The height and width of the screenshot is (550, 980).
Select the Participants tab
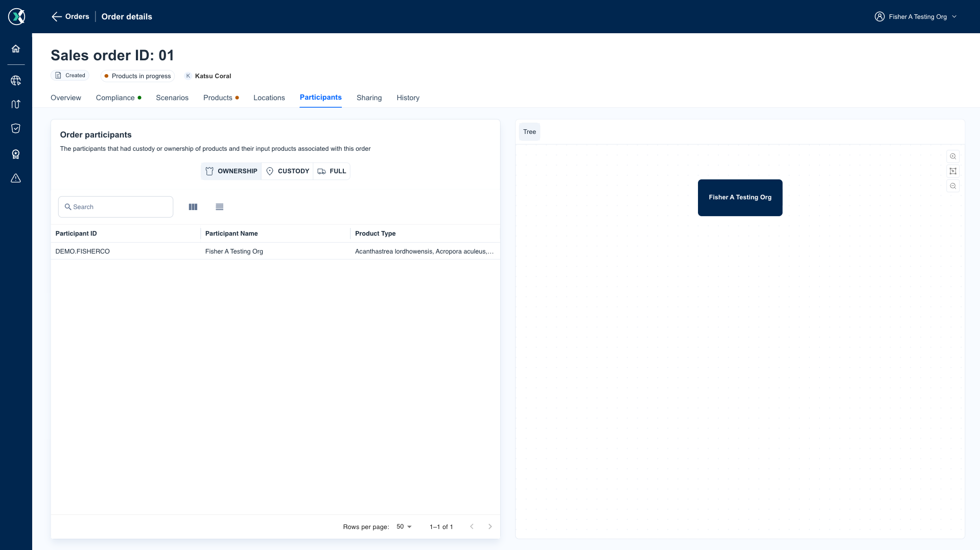click(x=321, y=97)
